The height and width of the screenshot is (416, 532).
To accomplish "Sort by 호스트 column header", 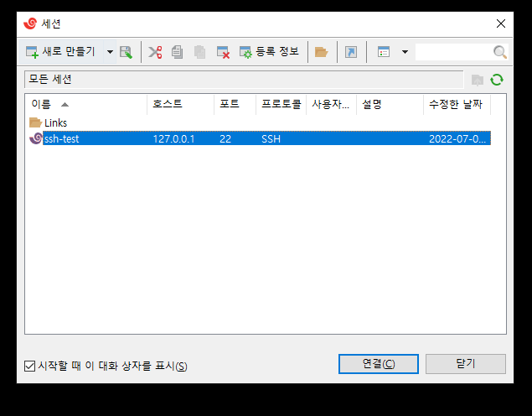I will (180, 104).
